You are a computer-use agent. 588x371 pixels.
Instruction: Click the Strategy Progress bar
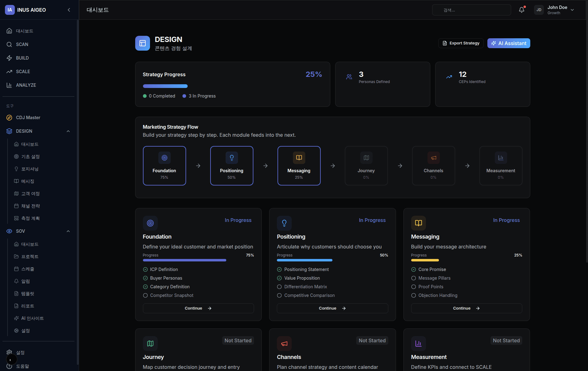[165, 86]
